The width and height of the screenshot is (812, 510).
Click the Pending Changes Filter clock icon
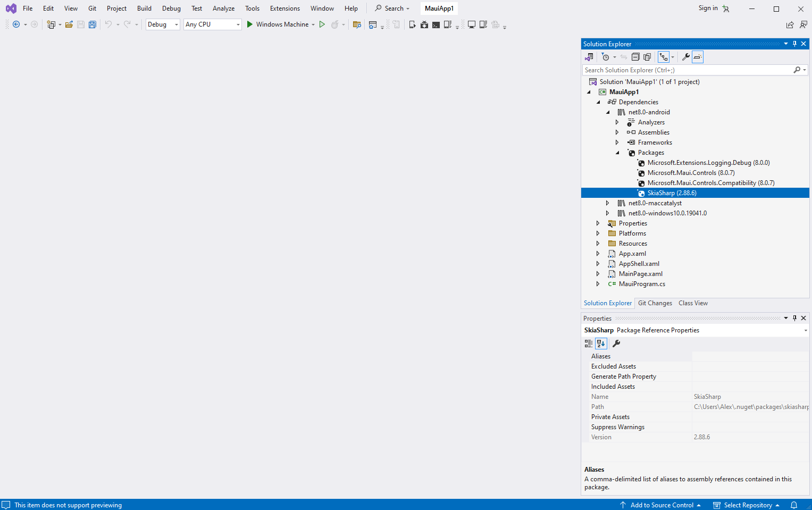click(606, 57)
